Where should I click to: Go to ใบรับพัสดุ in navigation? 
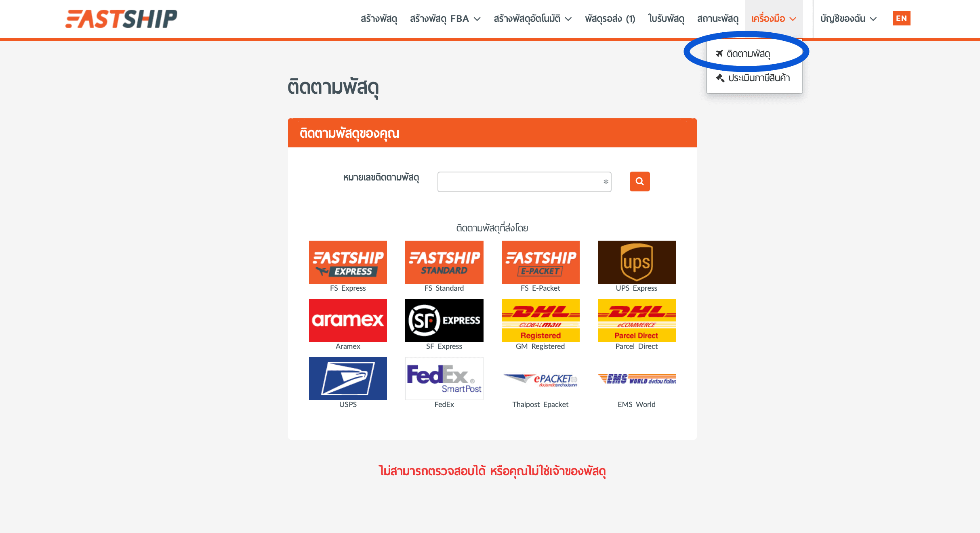click(666, 19)
